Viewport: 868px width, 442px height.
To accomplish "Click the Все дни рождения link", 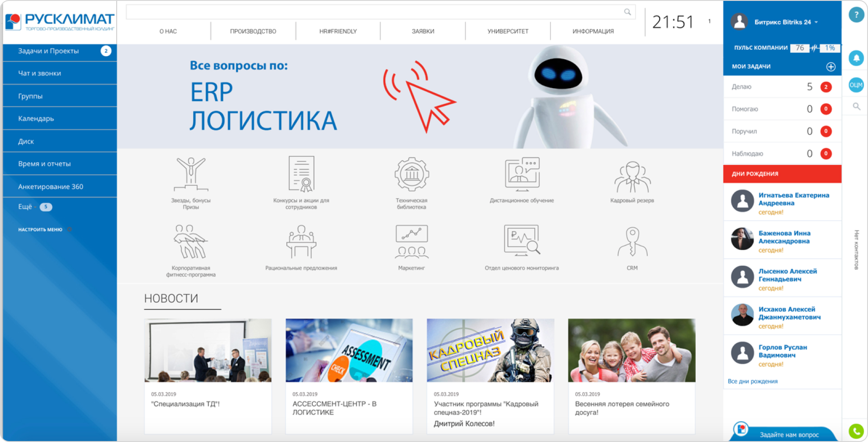I will pyautogui.click(x=752, y=381).
